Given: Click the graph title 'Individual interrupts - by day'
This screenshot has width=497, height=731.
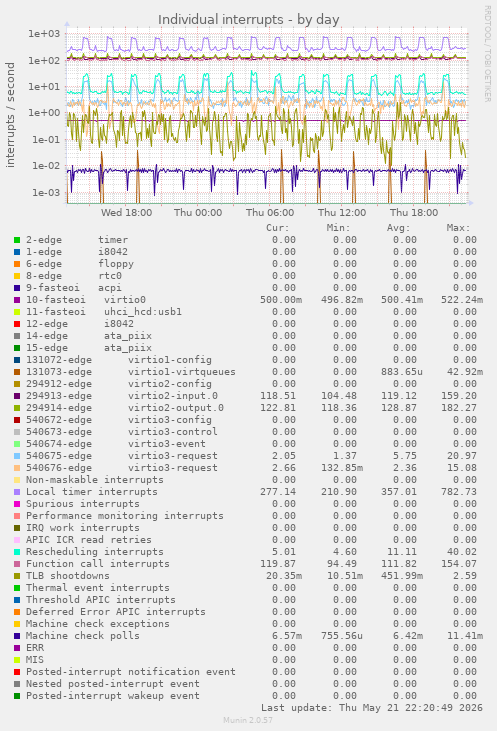Looking at the screenshot, I should pos(248,20).
